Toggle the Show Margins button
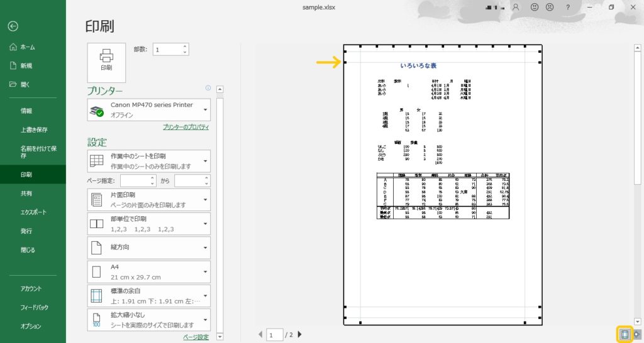644x343 pixels. click(625, 334)
